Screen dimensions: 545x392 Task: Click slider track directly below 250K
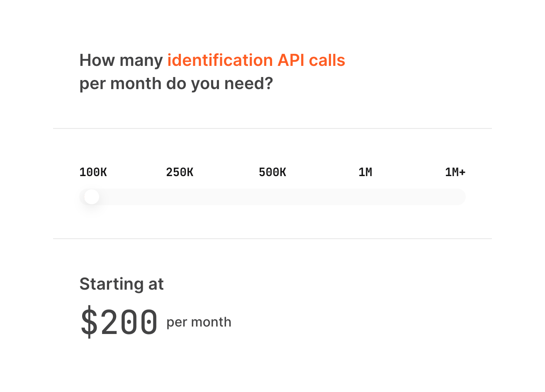[x=180, y=197]
